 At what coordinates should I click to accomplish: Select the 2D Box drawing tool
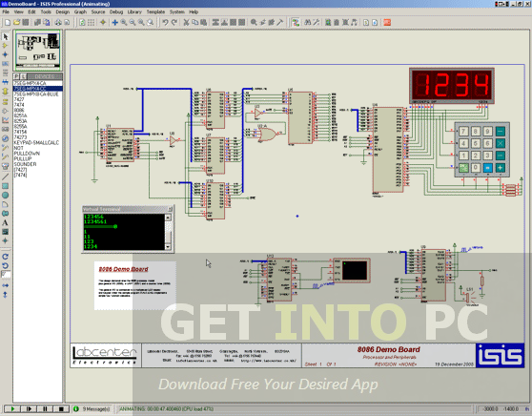pyautogui.click(x=6, y=186)
